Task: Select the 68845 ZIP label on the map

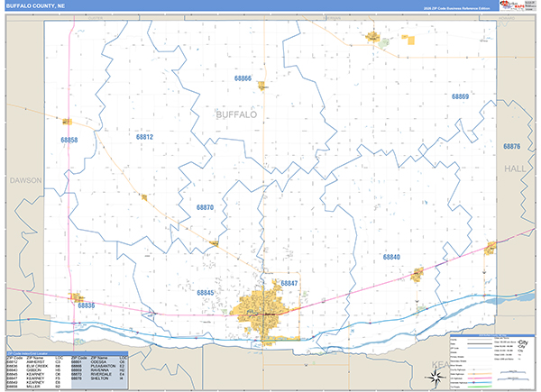Action: pyautogui.click(x=206, y=292)
